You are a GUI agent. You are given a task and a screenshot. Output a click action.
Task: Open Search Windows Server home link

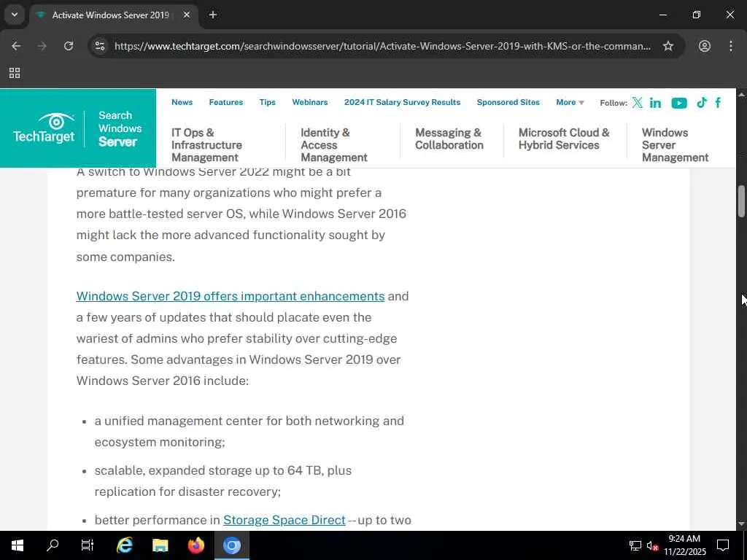pyautogui.click(x=120, y=128)
